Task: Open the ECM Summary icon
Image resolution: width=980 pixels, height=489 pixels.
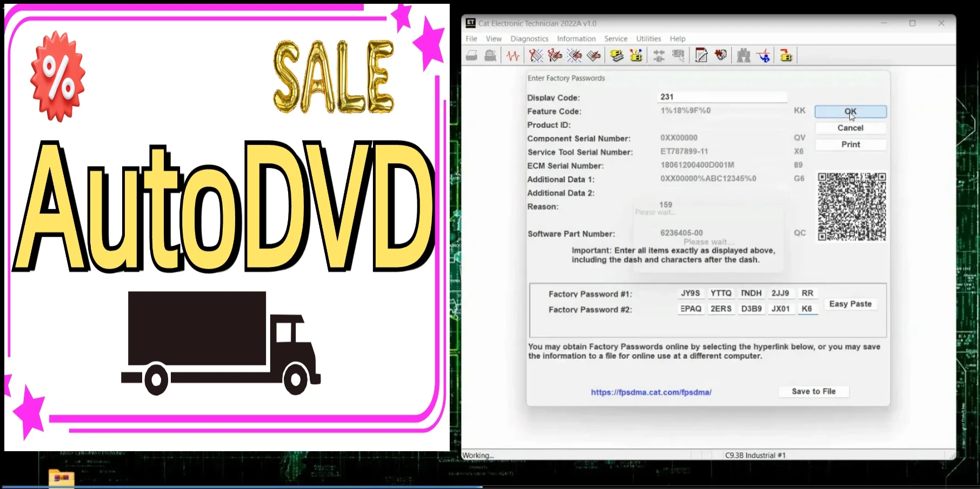Action: [616, 55]
